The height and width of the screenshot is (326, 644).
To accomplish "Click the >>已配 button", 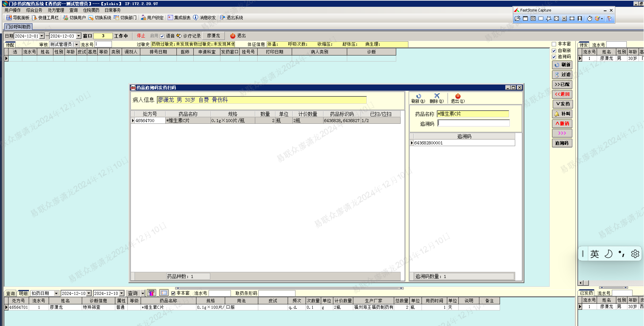I will (562, 84).
